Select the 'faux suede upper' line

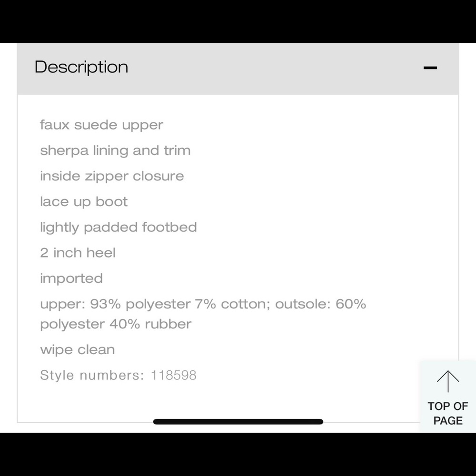click(x=101, y=125)
